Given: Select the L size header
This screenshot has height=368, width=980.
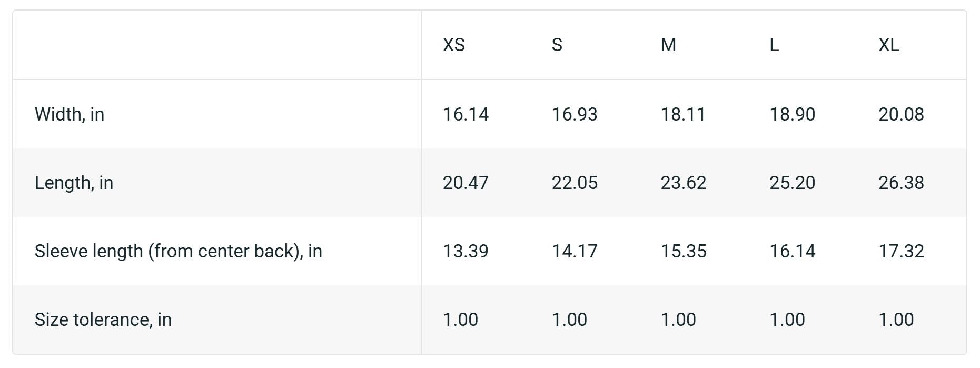Looking at the screenshot, I should point(774,45).
